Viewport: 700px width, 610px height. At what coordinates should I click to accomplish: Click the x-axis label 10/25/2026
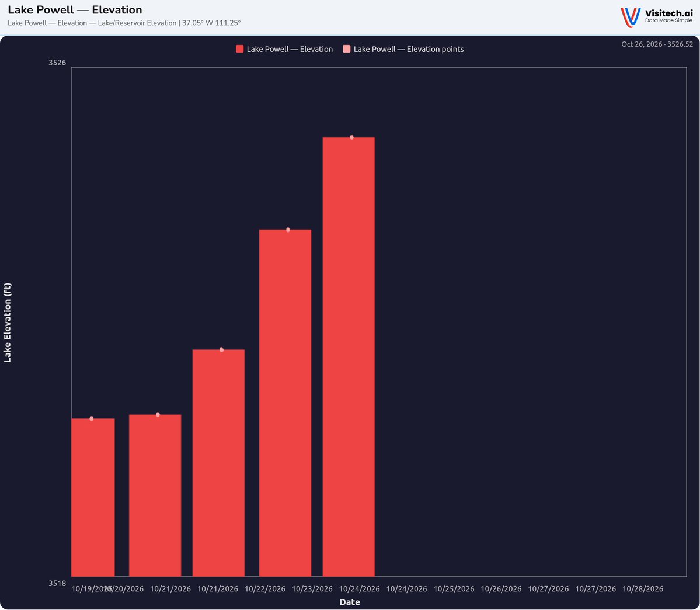(454, 589)
